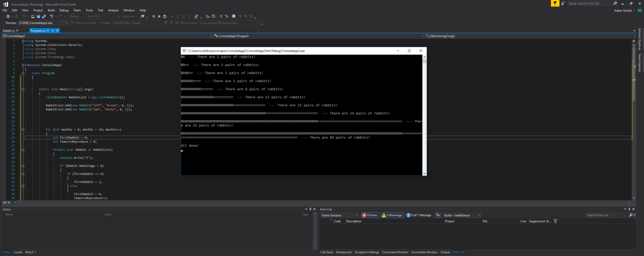Open the Entire Solution scope dropdown
Image resolution: width=644 pixels, height=256 pixels.
click(x=340, y=215)
